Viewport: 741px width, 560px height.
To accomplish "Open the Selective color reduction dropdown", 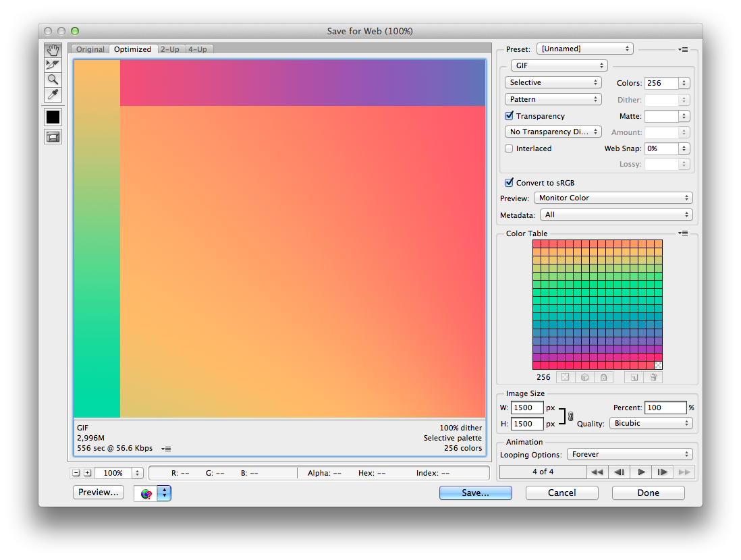I will [553, 82].
